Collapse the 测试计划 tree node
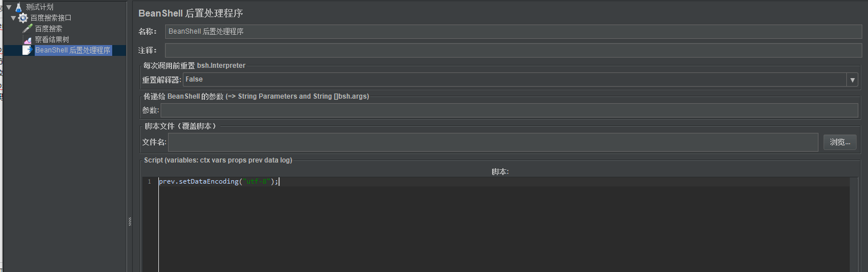Image resolution: width=868 pixels, height=272 pixels. point(9,7)
